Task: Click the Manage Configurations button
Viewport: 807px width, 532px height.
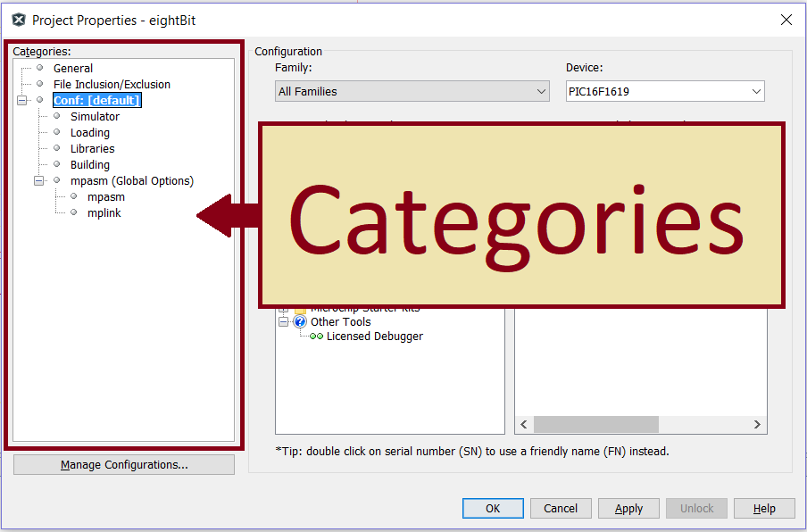Action: click(123, 464)
